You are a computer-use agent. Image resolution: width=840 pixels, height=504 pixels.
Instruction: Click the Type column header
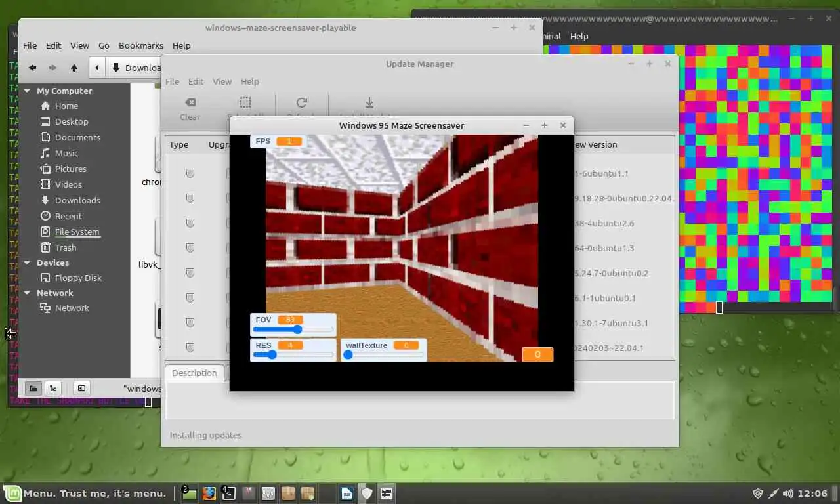pyautogui.click(x=178, y=144)
